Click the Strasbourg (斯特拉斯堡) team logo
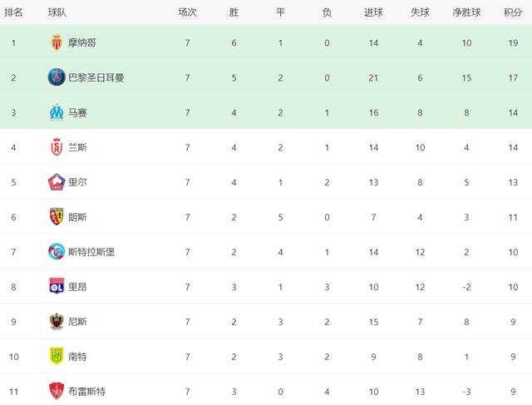 (x=57, y=252)
